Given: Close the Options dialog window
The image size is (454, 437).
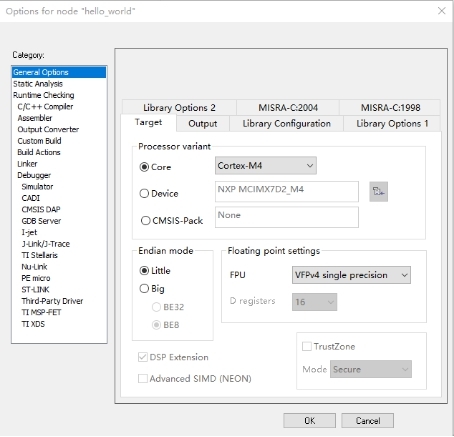Looking at the screenshot, I should [442, 11].
